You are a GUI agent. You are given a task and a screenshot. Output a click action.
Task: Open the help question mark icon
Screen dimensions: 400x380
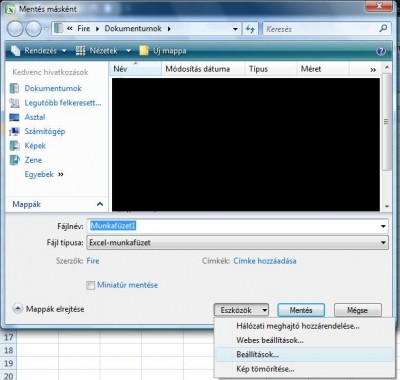(x=381, y=51)
